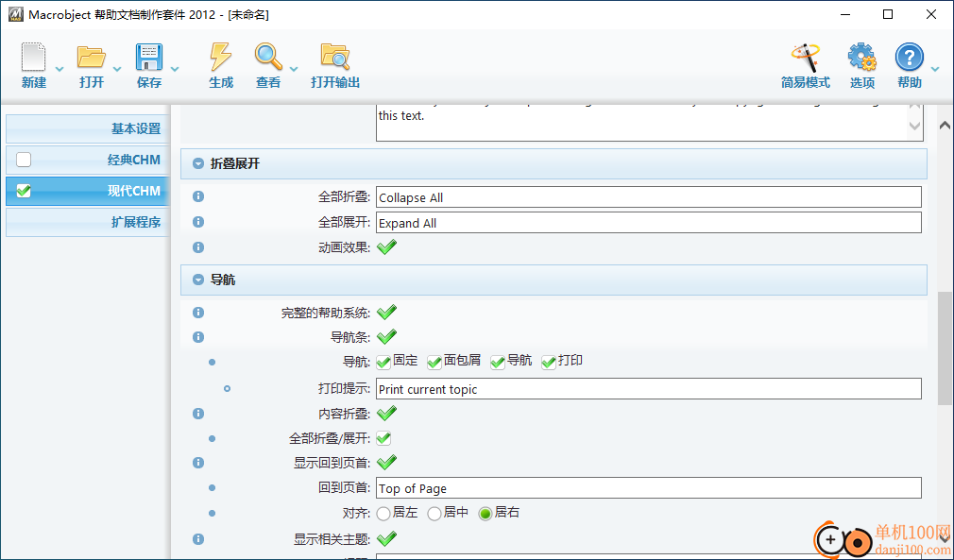Open dropdown arrow next to 帮助
This screenshot has width=954, height=560.
click(935, 69)
